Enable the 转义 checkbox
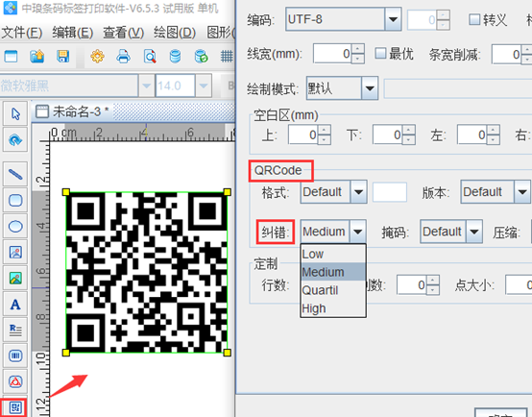Viewport: 532px width, 417px height. 474,19
